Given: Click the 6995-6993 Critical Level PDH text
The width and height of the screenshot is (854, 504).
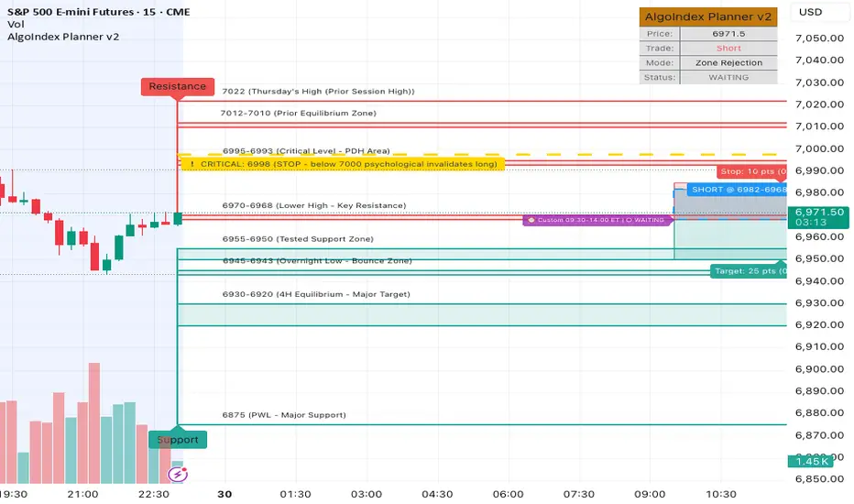Looking at the screenshot, I should click(x=306, y=151).
